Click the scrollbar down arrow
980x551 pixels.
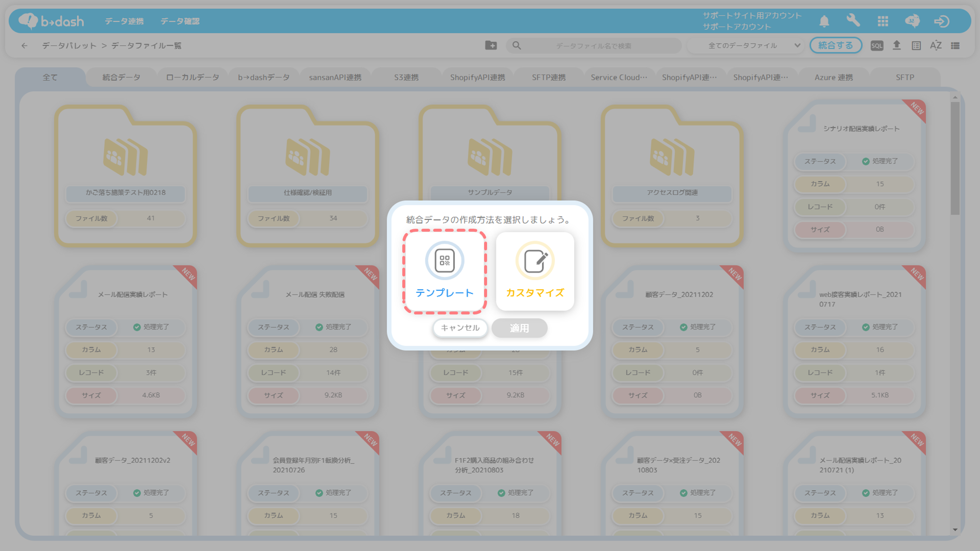[x=955, y=529]
